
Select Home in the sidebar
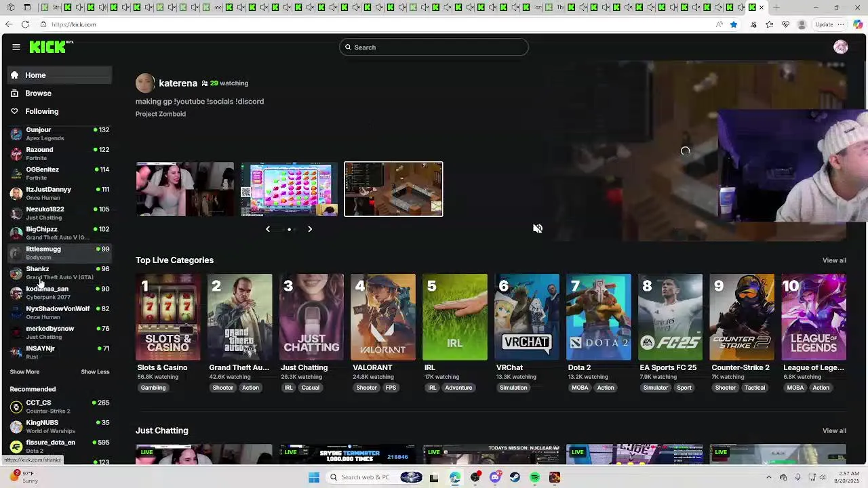tap(60, 75)
